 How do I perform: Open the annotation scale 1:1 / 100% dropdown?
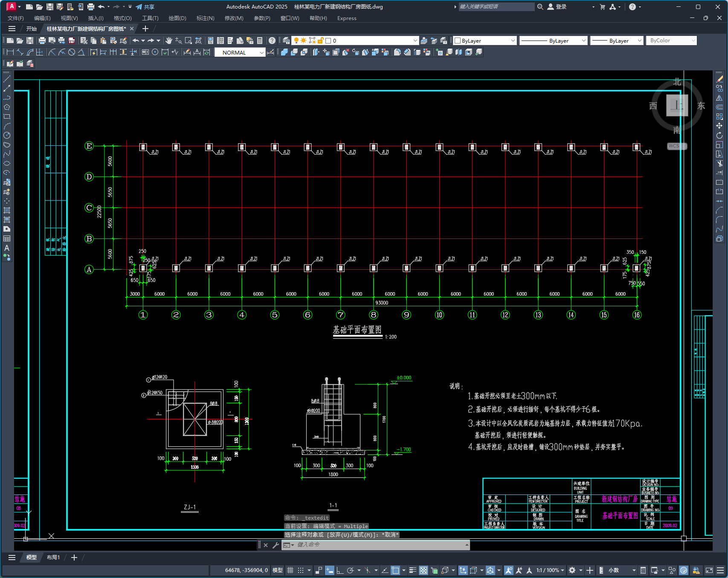550,570
